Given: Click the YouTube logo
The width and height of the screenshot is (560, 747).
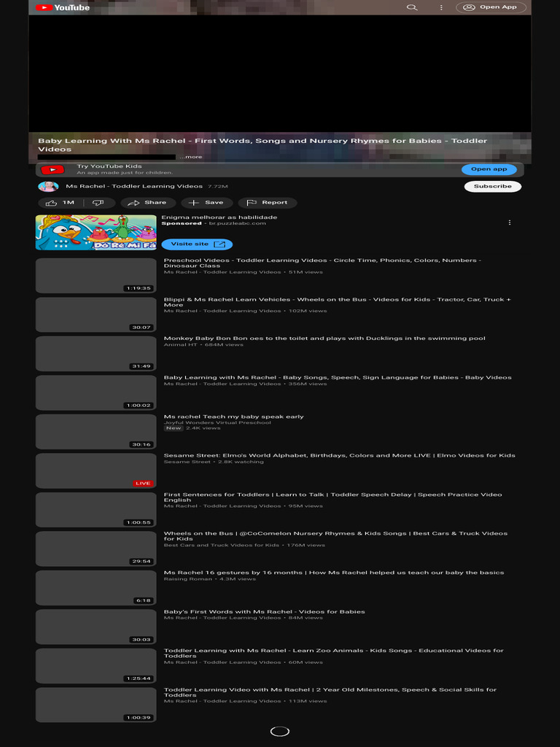Looking at the screenshot, I should pyautogui.click(x=63, y=7).
